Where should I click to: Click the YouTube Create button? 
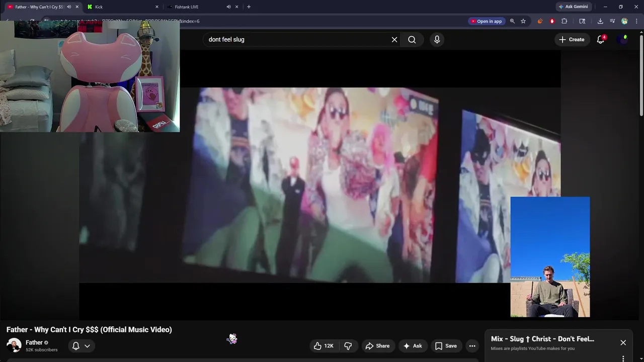coord(572,39)
